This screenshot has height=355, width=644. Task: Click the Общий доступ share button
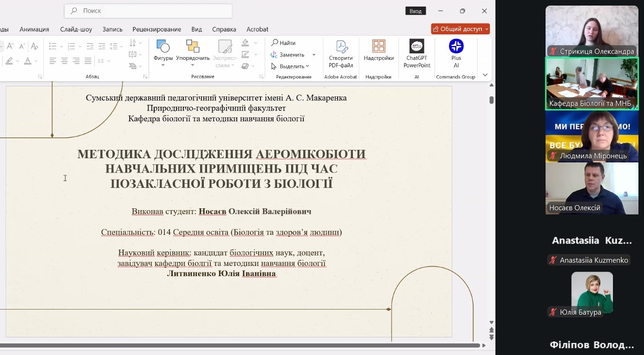[460, 29]
